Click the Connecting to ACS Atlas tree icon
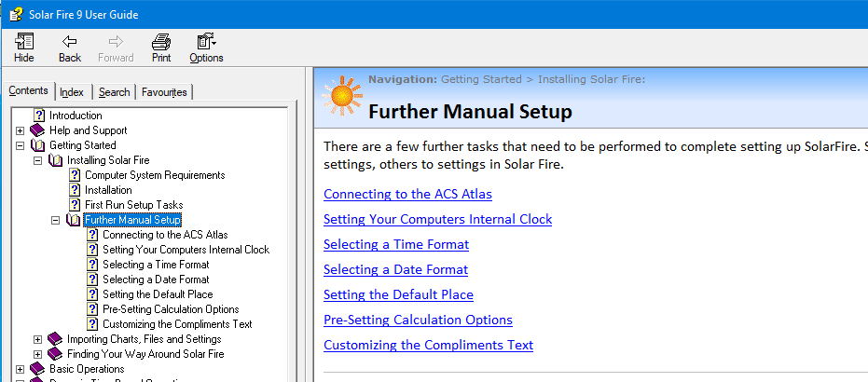 point(92,235)
